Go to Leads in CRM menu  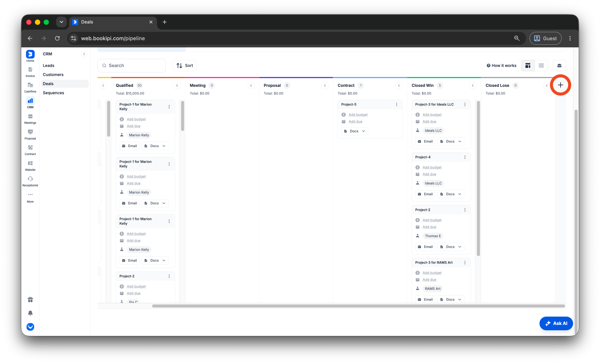49,66
